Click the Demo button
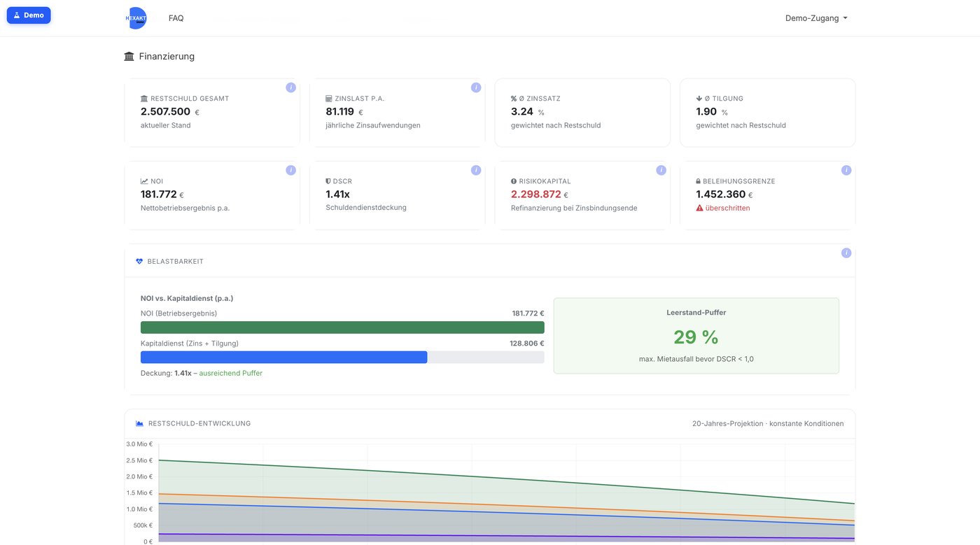The width and height of the screenshot is (980, 545). point(29,15)
